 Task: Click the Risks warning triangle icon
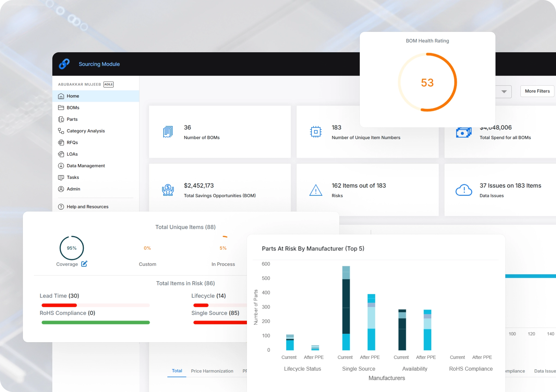316,190
